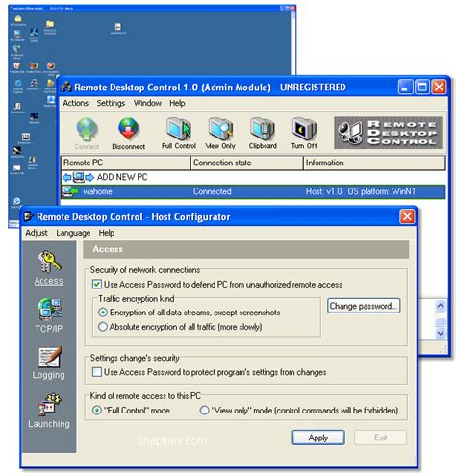
Task: Open the Access section keys icon
Action: (49, 262)
